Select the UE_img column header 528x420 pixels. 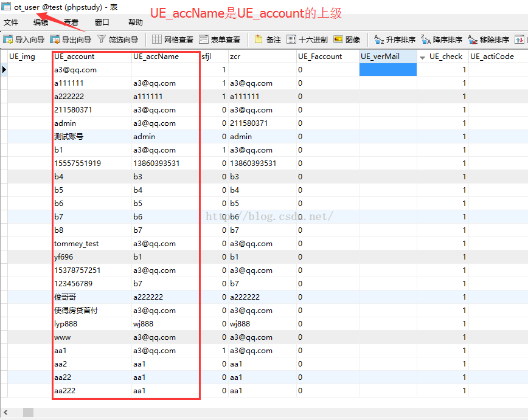pyautogui.click(x=29, y=56)
